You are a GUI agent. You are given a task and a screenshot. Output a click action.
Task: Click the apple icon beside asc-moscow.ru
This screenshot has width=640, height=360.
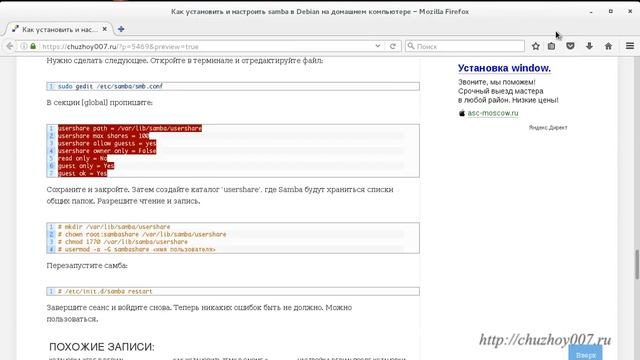tap(462, 113)
